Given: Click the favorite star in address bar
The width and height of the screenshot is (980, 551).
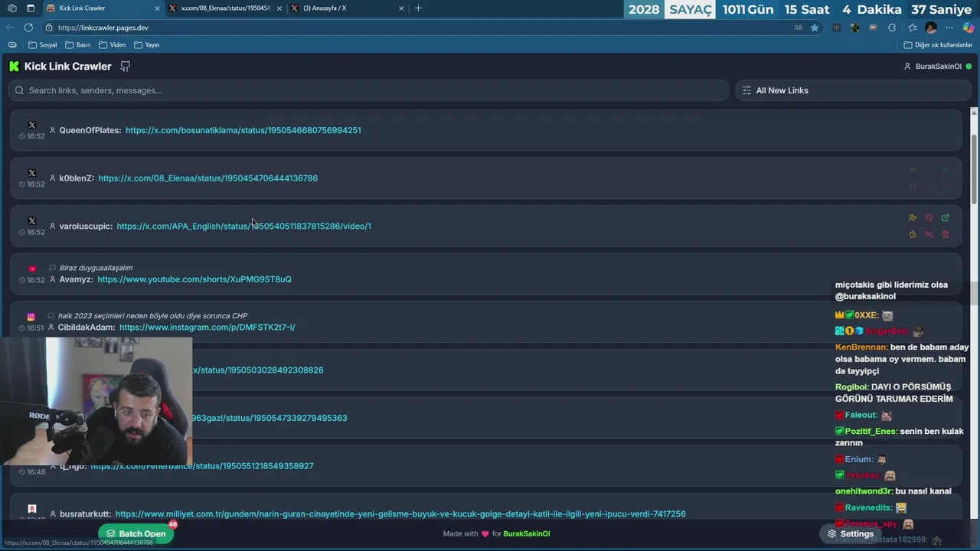Looking at the screenshot, I should coord(815,28).
